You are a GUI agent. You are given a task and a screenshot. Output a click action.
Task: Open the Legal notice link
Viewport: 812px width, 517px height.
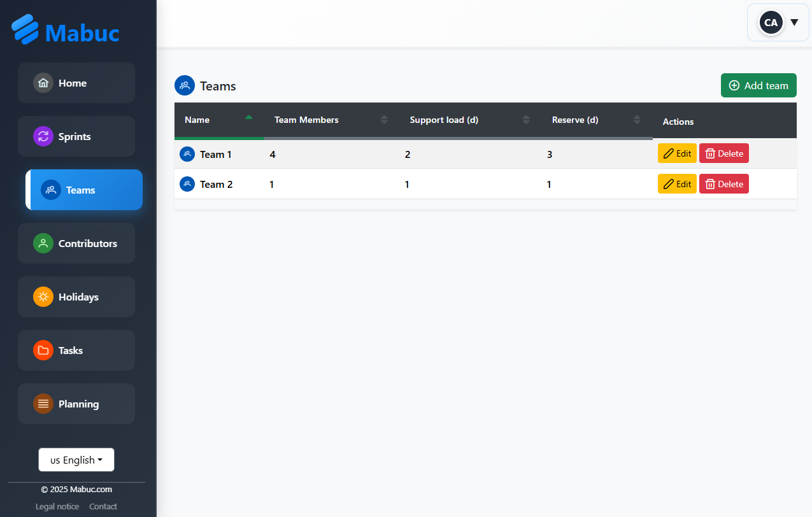coord(57,507)
